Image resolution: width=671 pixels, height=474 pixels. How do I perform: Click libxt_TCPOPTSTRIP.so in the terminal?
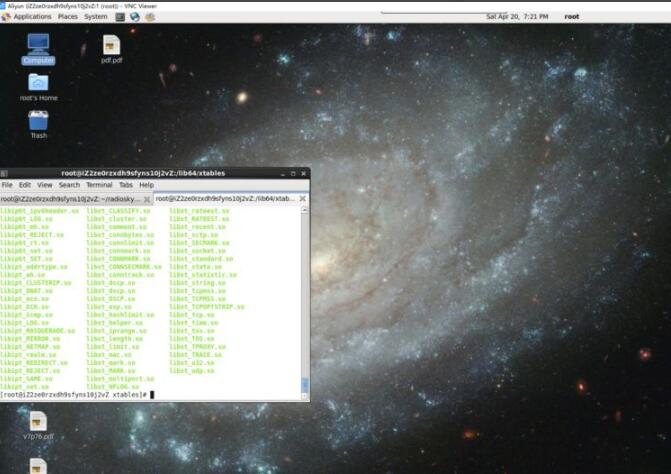pos(207,307)
